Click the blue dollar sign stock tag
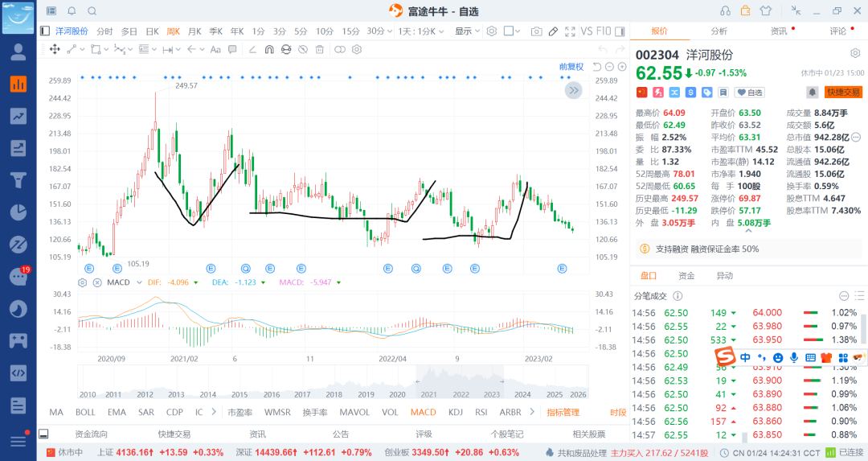Screen dimensions: 868x461 click(x=690, y=92)
